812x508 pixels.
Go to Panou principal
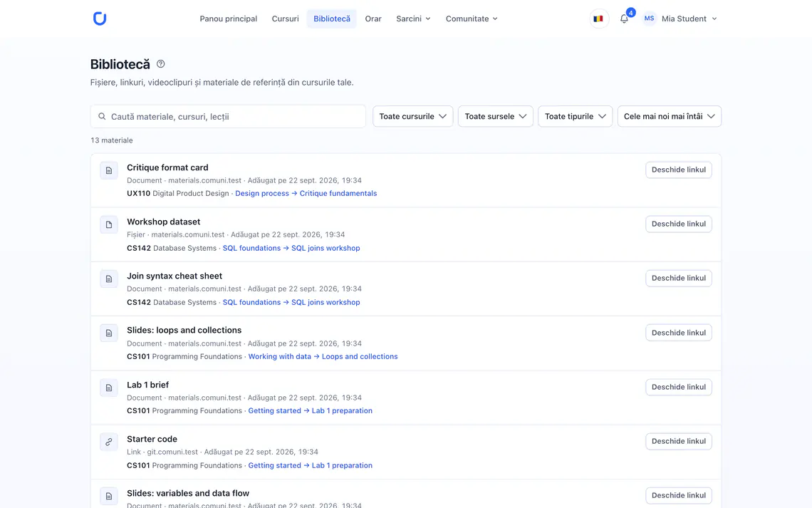[x=229, y=19]
